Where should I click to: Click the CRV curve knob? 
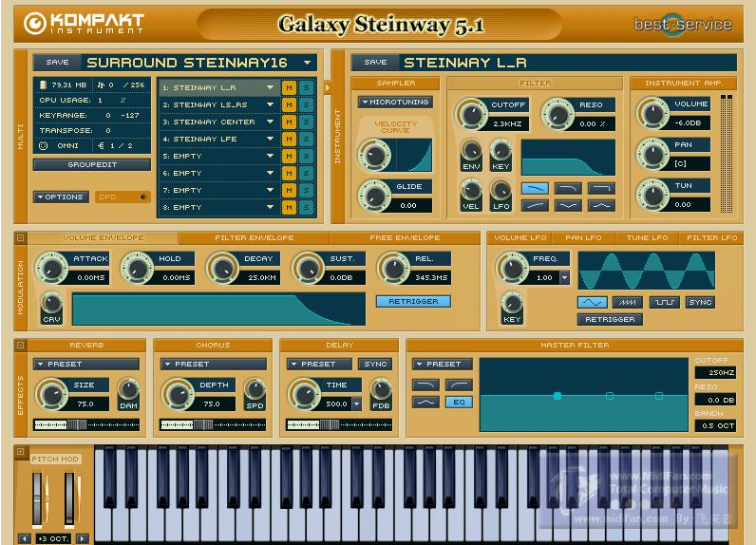click(x=51, y=304)
